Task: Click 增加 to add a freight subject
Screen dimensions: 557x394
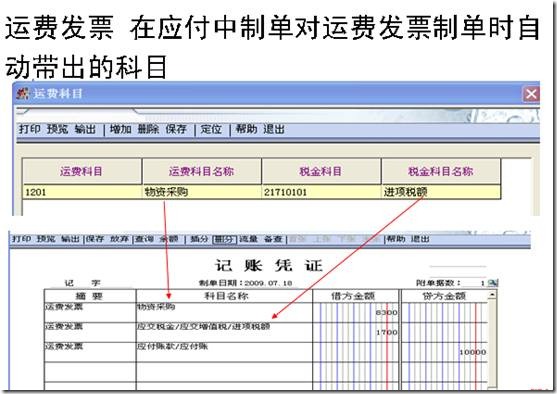Action: pyautogui.click(x=121, y=129)
